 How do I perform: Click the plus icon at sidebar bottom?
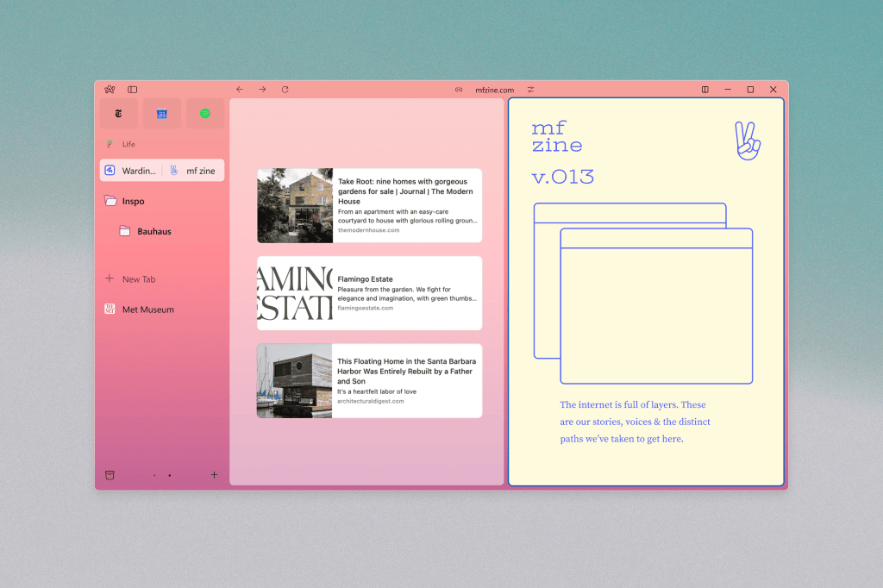214,475
